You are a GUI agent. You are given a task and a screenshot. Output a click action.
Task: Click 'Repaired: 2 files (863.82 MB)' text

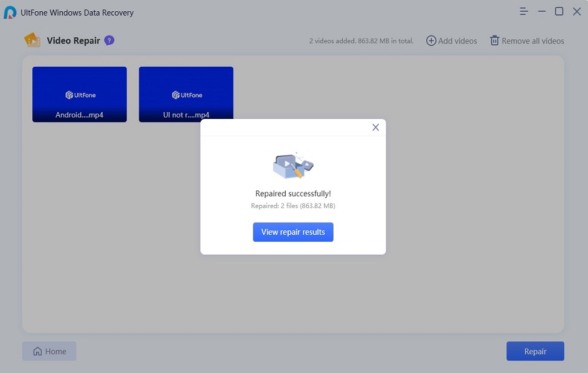pyautogui.click(x=293, y=205)
